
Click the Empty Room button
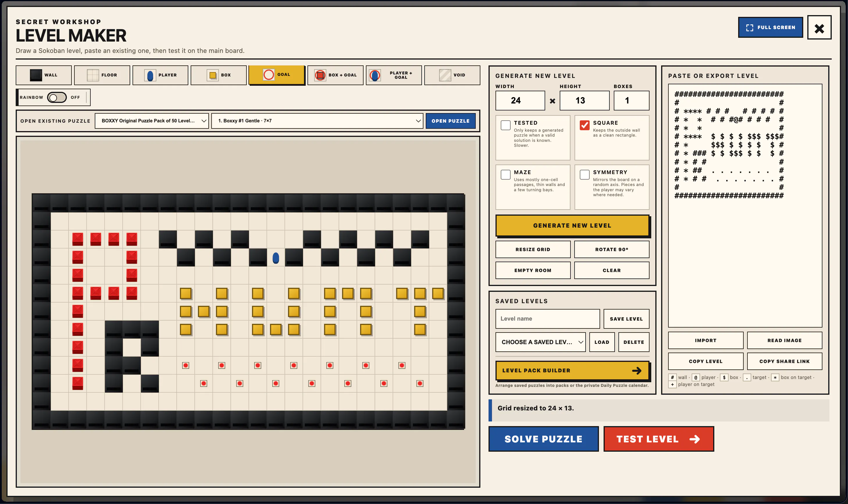[533, 270]
